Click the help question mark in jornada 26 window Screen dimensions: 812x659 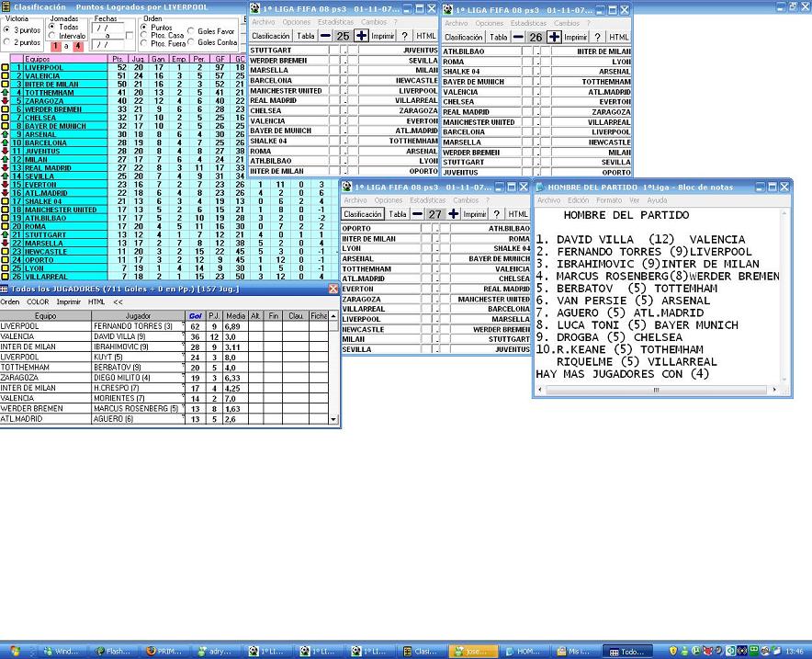click(x=598, y=37)
